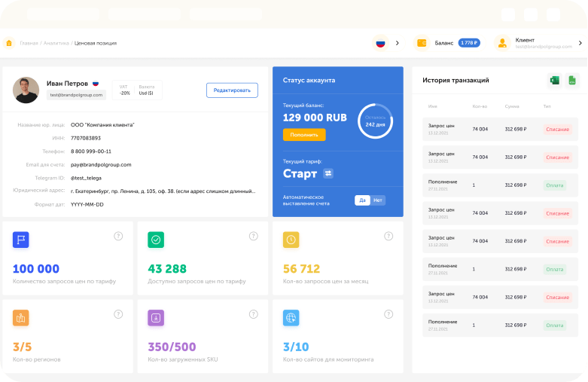588x382 pixels.
Task: Set automatic invoicing to Нет
Action: (x=378, y=200)
